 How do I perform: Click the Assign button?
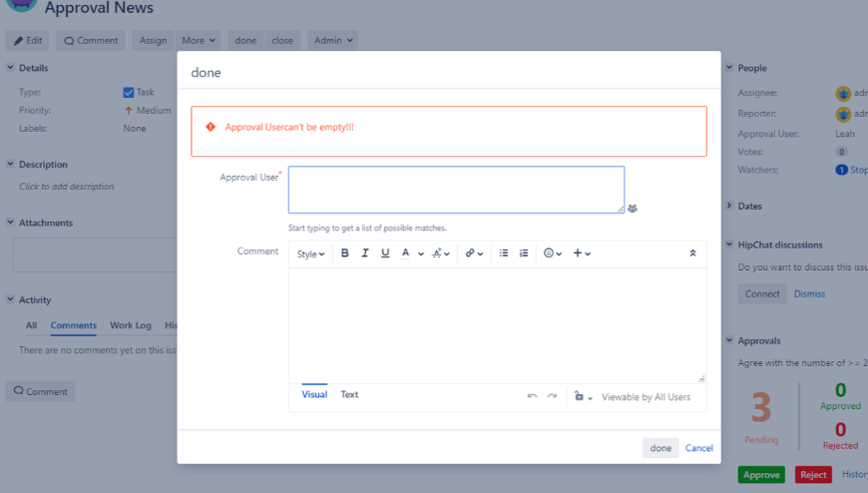click(x=153, y=41)
